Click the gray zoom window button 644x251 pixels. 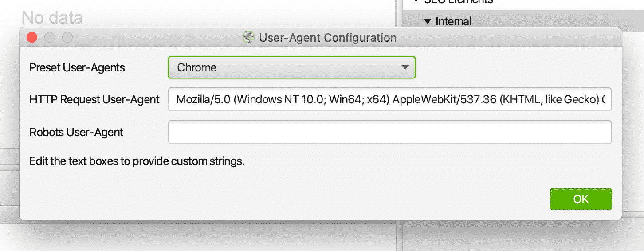(67, 38)
